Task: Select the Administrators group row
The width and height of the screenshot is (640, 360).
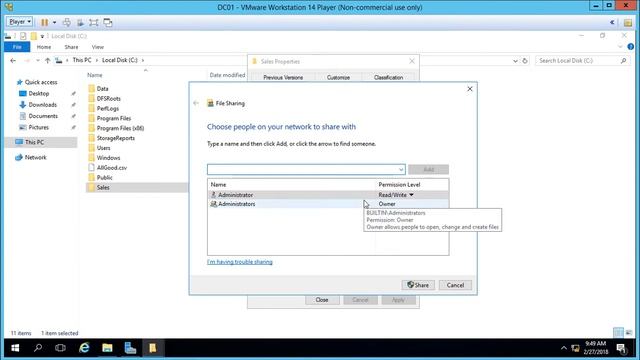Action: pos(328,204)
